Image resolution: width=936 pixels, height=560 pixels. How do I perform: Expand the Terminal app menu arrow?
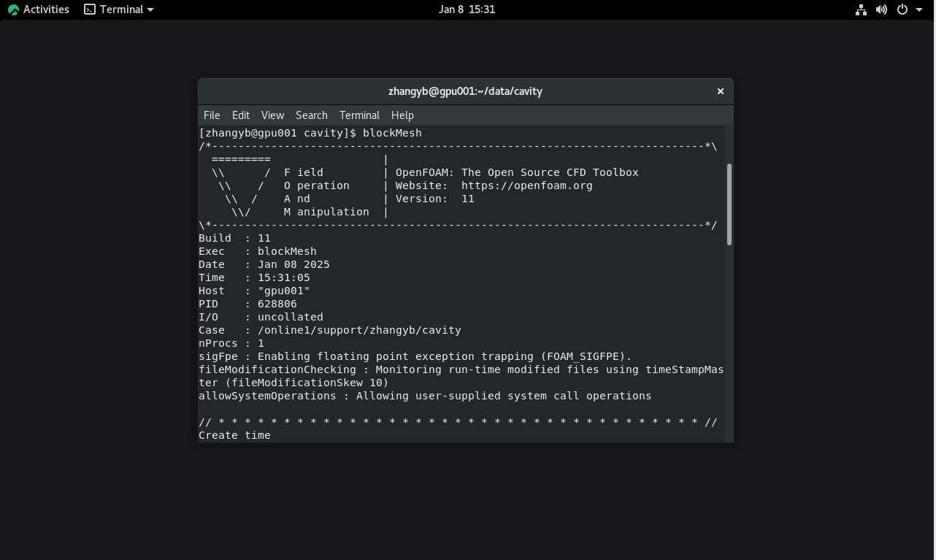[x=150, y=9]
